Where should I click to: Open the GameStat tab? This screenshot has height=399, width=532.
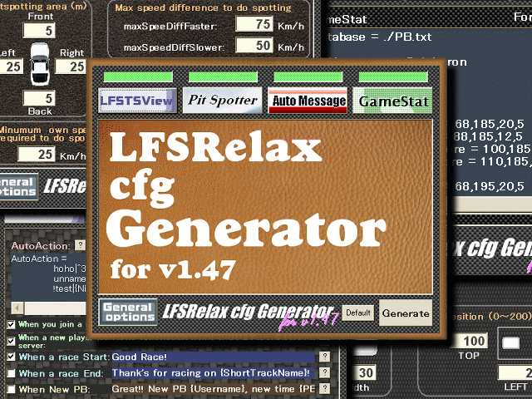point(393,101)
